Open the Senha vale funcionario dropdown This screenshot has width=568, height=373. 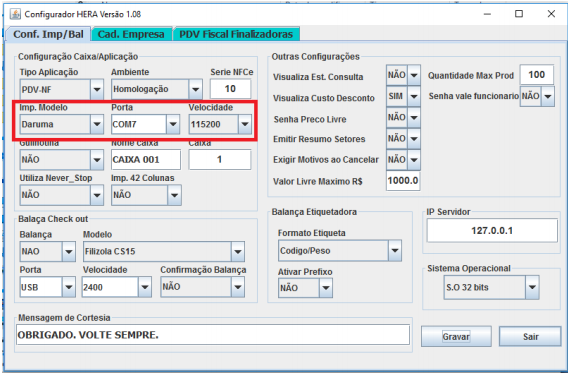pos(537,96)
